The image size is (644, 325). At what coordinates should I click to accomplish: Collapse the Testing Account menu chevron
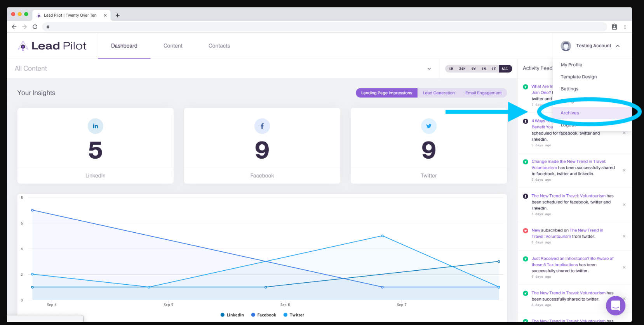(618, 46)
